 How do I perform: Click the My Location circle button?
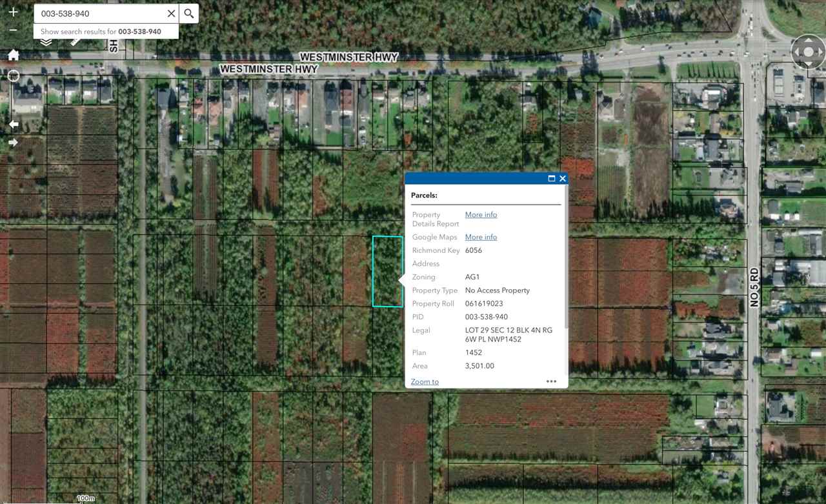(x=13, y=76)
